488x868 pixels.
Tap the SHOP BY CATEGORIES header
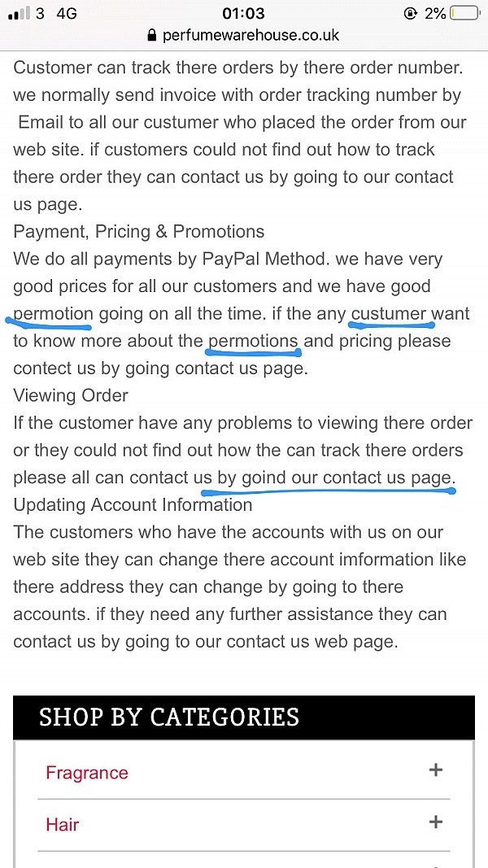(244, 718)
